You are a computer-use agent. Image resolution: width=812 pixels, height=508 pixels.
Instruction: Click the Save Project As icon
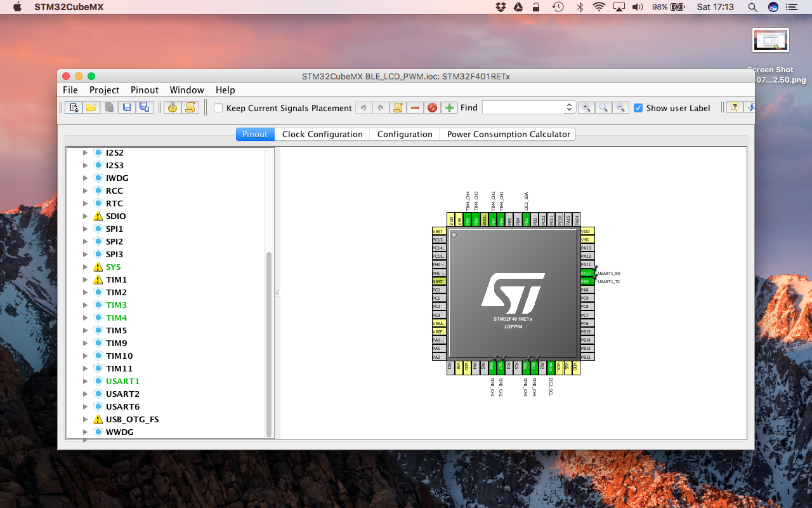point(145,107)
